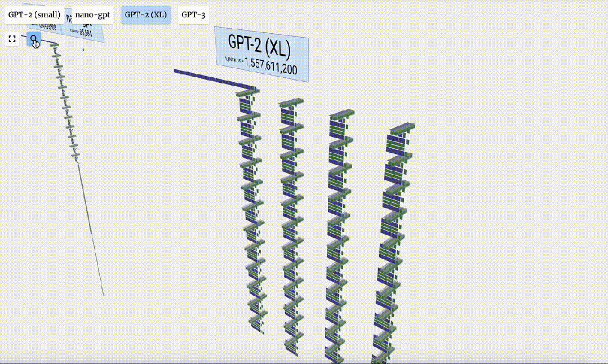Screen dimensions: 608x364
Task: Click the fullscreen expand icon
Action: click(x=12, y=39)
